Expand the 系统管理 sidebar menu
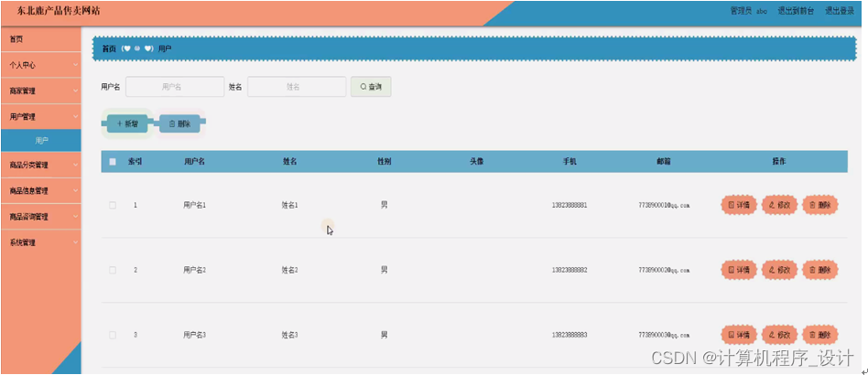868x375 pixels. point(41,242)
